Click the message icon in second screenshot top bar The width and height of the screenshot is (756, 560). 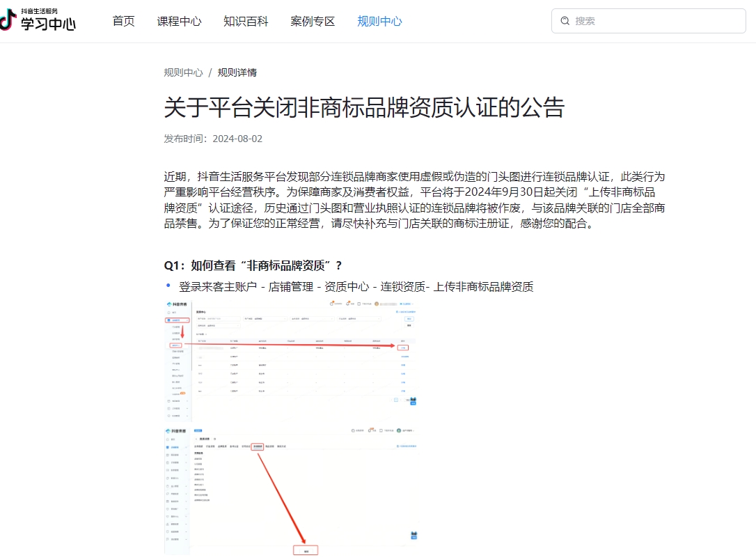point(381,429)
